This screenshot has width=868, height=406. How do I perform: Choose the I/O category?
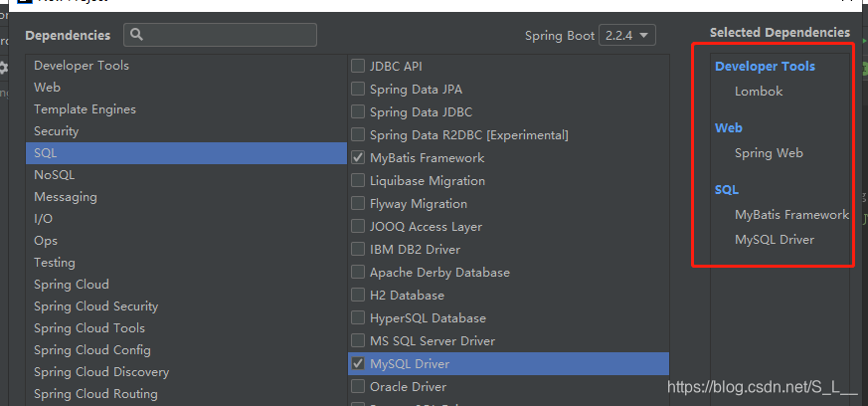186,219
